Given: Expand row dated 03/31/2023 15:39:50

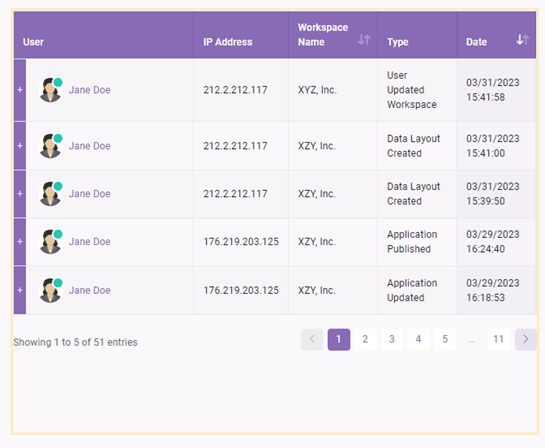Looking at the screenshot, I should click(x=20, y=194).
